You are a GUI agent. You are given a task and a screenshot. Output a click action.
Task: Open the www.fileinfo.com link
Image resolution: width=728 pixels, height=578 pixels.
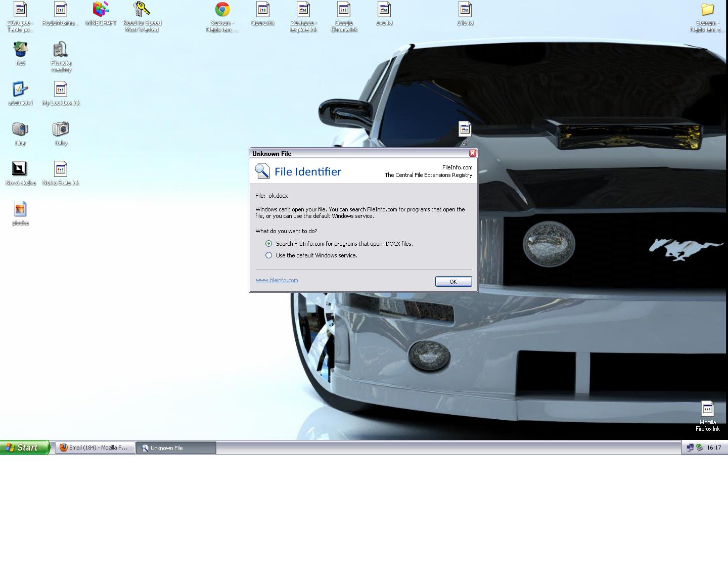pos(277,280)
